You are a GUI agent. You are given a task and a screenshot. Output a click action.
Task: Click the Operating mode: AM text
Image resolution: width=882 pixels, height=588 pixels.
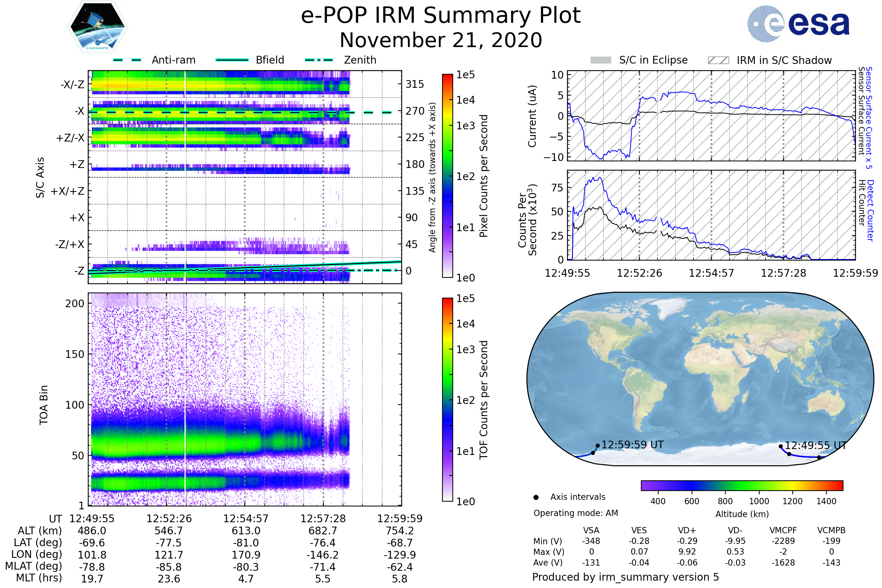pyautogui.click(x=576, y=513)
